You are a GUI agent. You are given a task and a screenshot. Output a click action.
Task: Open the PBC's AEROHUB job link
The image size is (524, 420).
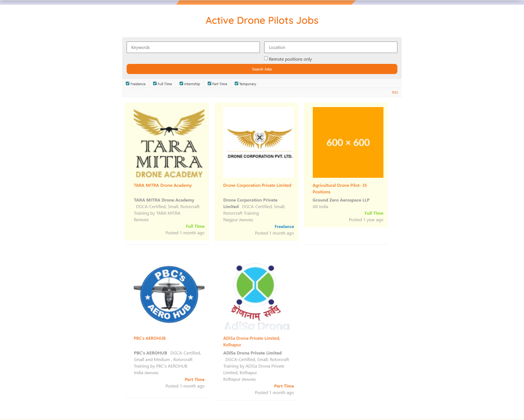click(150, 338)
